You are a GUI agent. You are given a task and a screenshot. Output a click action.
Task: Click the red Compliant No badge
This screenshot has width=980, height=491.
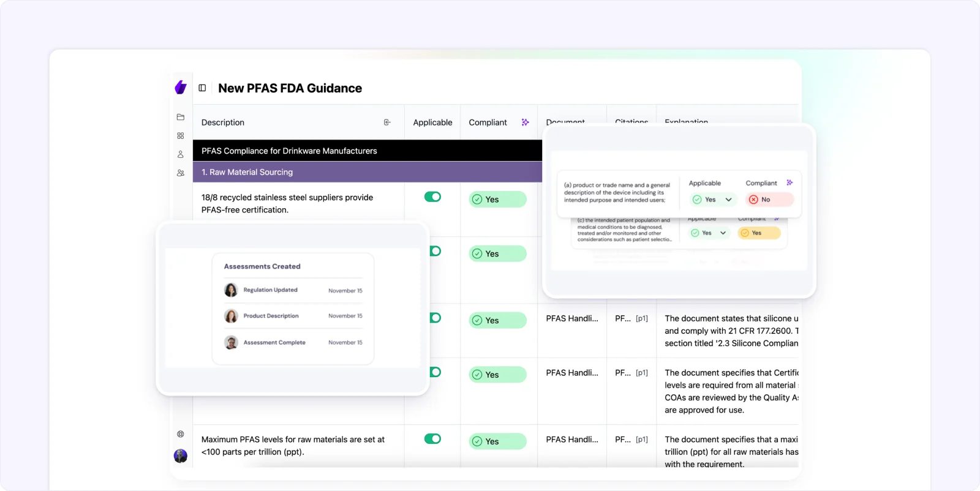pos(770,200)
